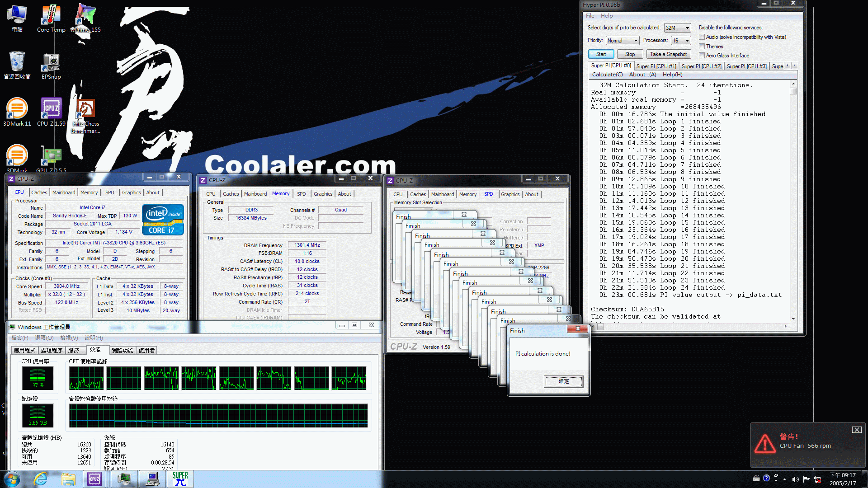Open the Calculate(C) menu in Super PI
The image size is (868, 488).
[607, 75]
